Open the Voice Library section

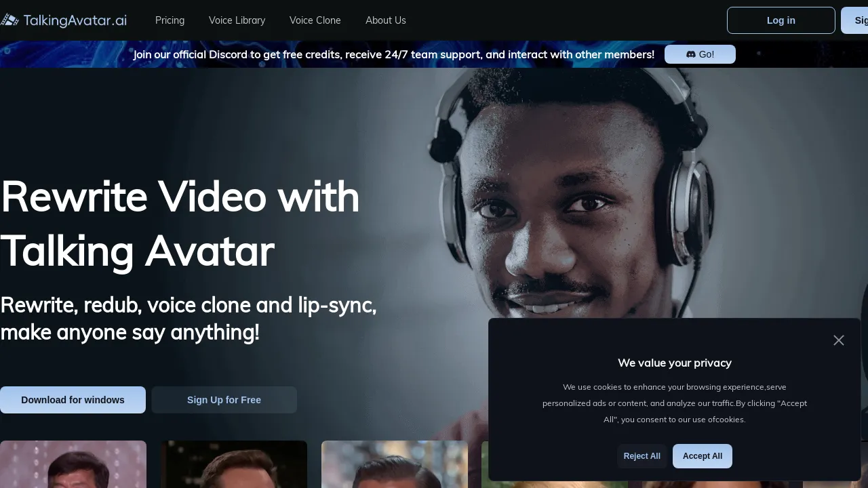coord(237,20)
